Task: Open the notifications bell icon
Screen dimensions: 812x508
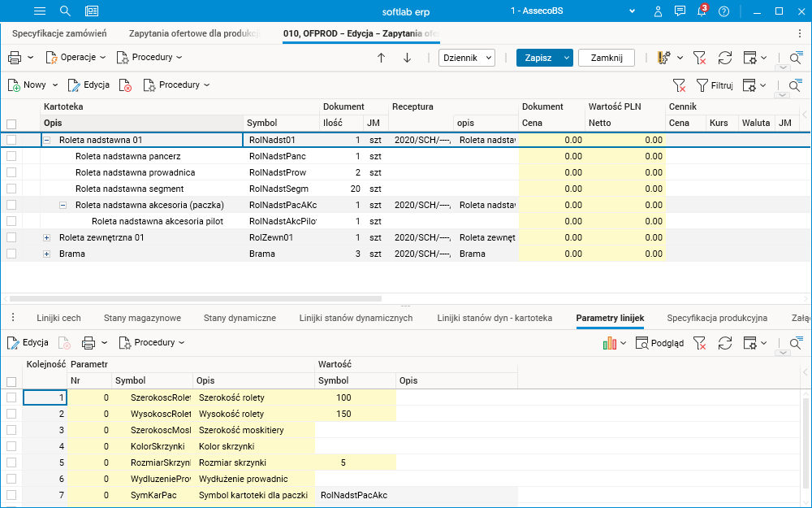Action: tap(701, 11)
